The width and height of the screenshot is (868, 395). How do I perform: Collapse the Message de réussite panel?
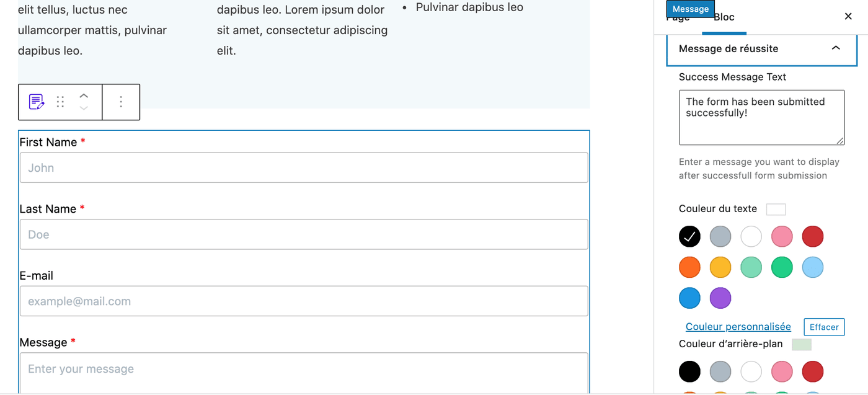click(836, 48)
